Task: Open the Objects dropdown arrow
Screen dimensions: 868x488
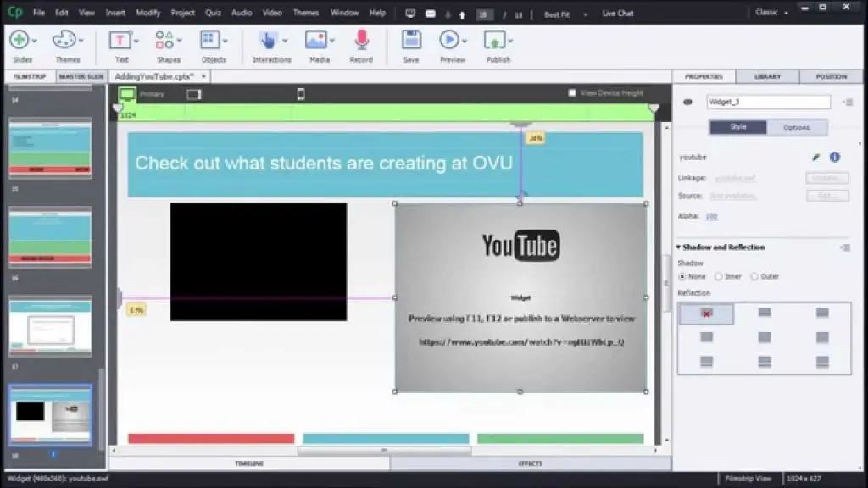Action: pos(225,41)
